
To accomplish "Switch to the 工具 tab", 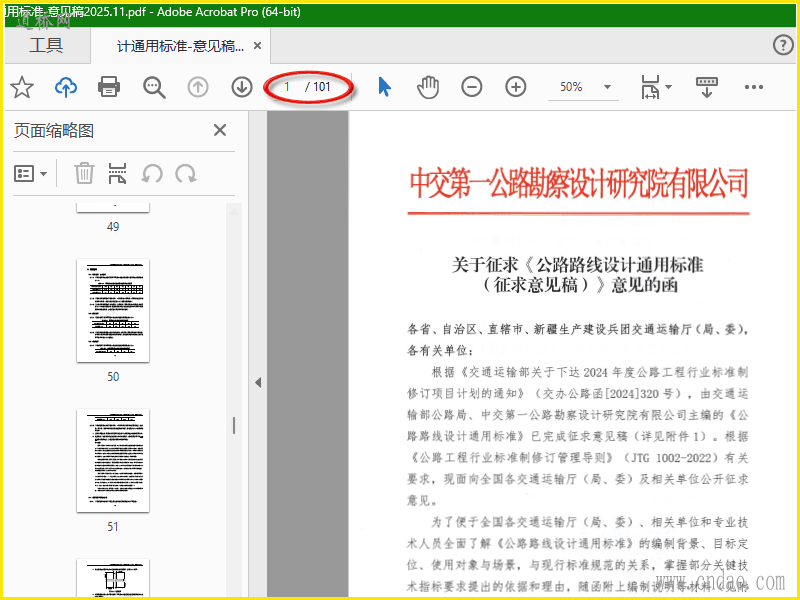I will 46,45.
